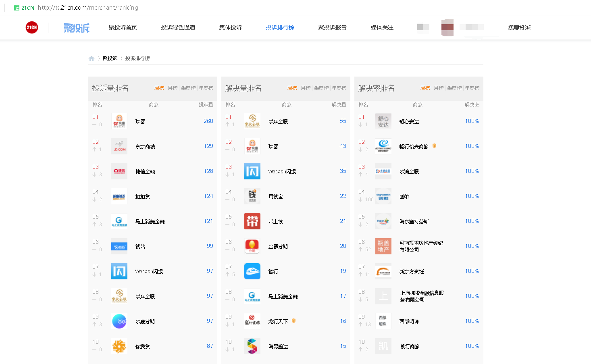Click 掌众金服 logo in complaint volume ranking
The image size is (591, 364).
(119, 296)
